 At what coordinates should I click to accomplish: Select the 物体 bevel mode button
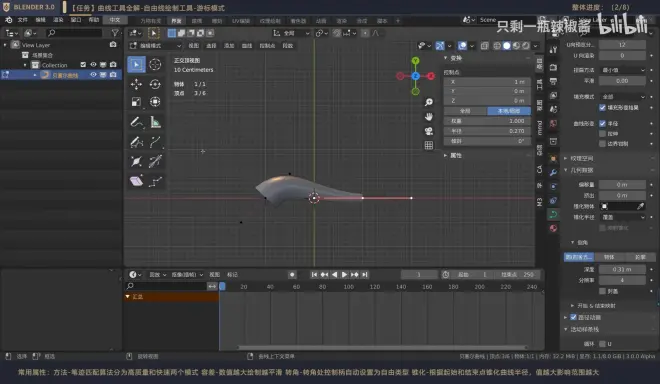(609, 257)
